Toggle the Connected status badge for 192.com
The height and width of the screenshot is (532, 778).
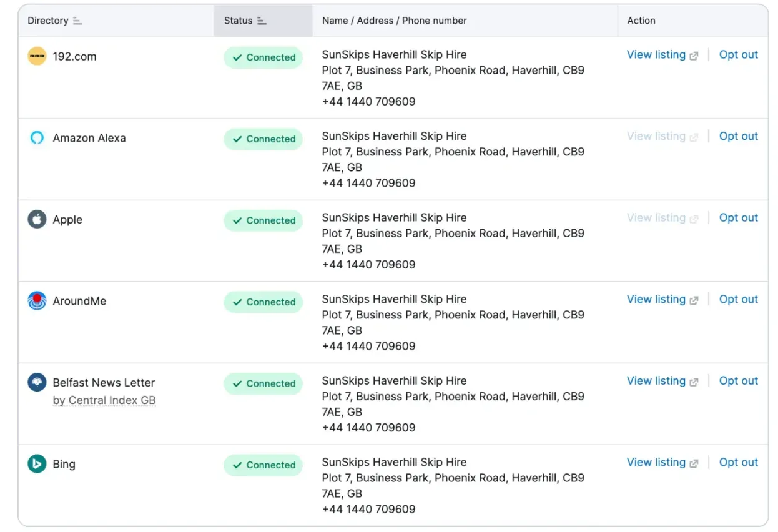(263, 57)
